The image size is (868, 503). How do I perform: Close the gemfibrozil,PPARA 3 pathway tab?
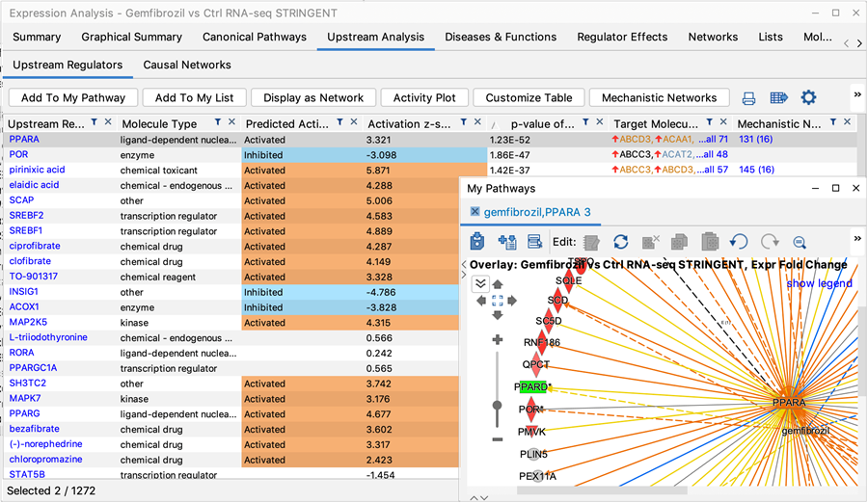(475, 212)
